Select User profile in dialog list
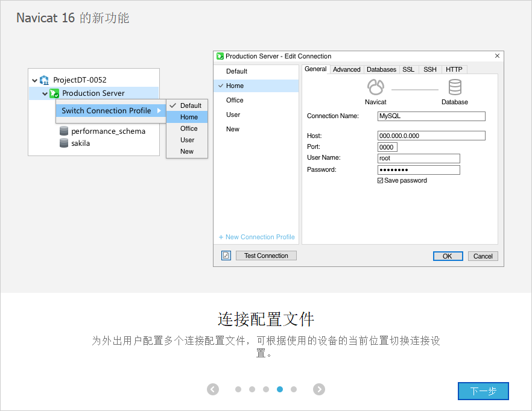The height and width of the screenshot is (411, 532). [256, 115]
